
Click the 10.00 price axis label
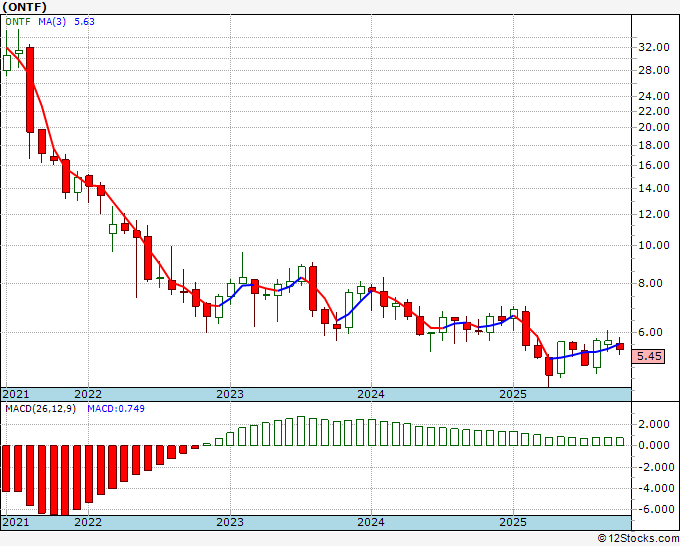click(654, 245)
